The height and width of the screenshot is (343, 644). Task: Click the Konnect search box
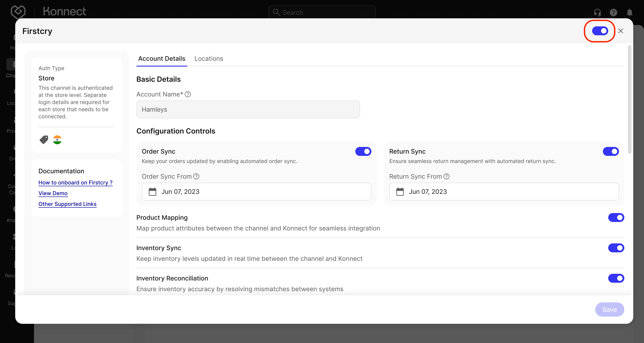point(322,12)
